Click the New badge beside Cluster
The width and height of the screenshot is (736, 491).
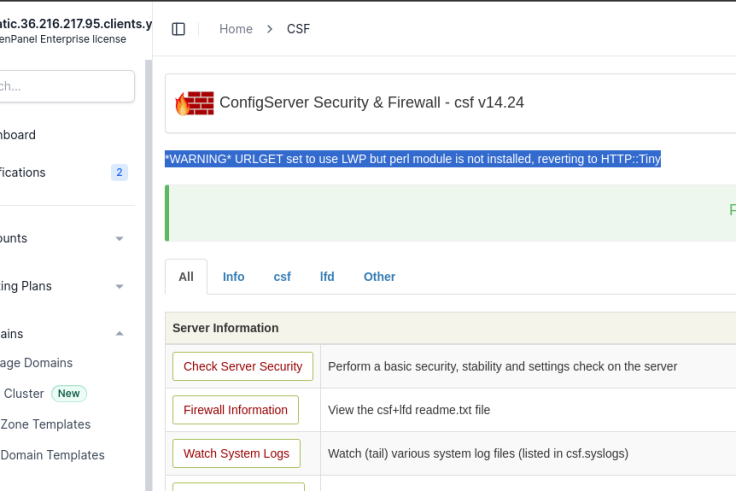point(69,393)
